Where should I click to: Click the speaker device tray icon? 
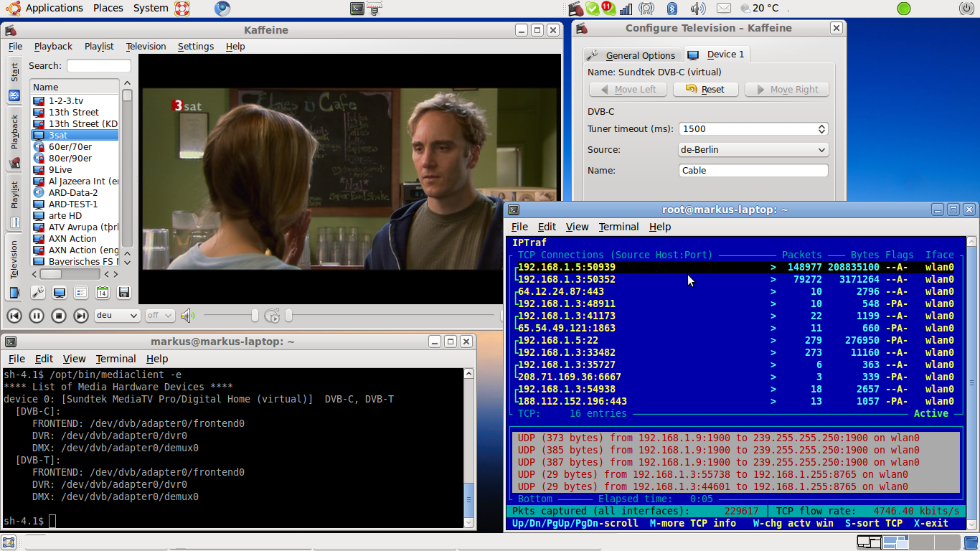click(x=646, y=9)
